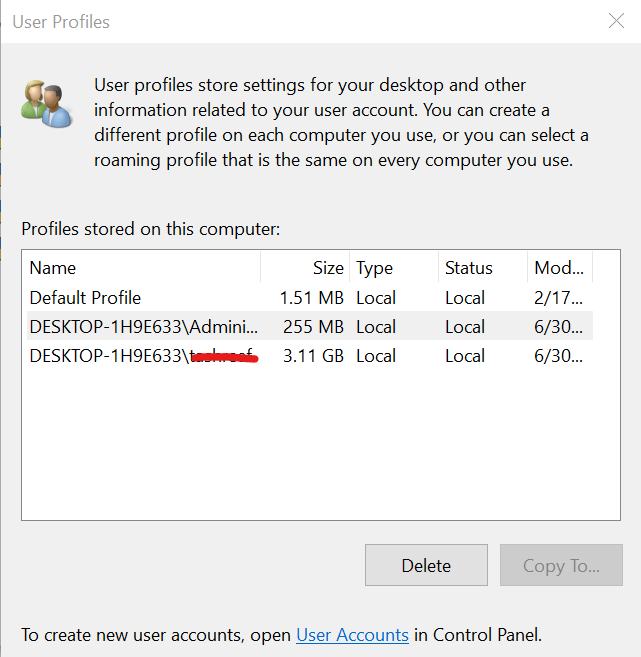
Task: Click the 2/17... modified date cell
Action: click(558, 298)
